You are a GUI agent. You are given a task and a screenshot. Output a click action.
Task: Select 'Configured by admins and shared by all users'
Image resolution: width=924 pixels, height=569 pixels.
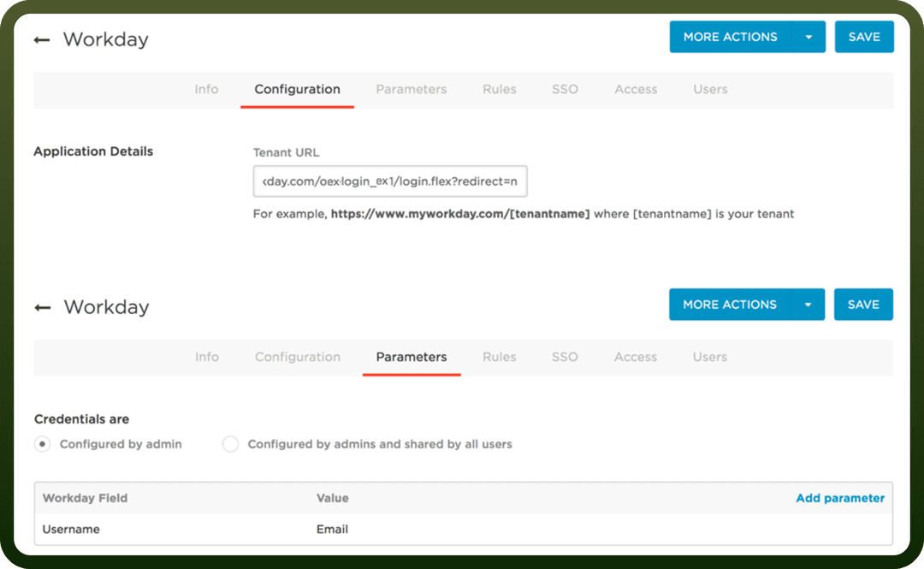(x=230, y=444)
